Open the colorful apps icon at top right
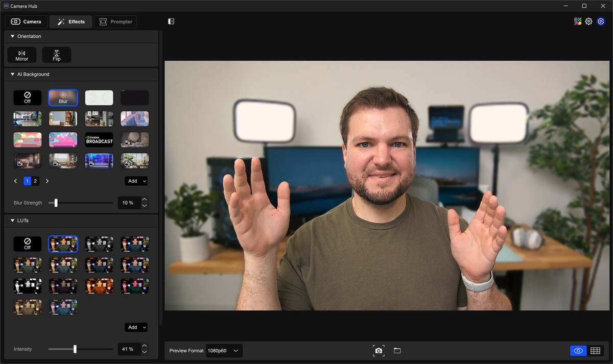This screenshot has width=613, height=364. [577, 21]
